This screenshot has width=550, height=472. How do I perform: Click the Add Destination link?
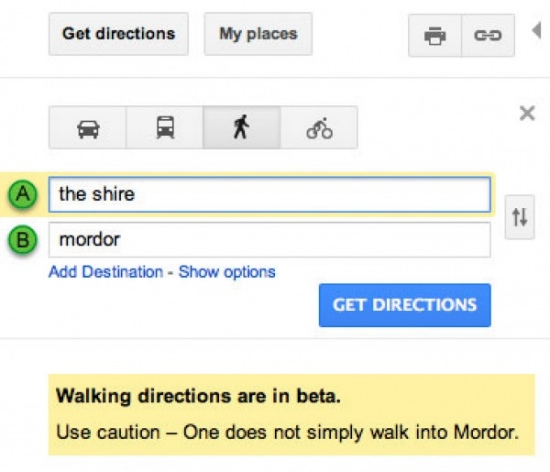tap(106, 272)
